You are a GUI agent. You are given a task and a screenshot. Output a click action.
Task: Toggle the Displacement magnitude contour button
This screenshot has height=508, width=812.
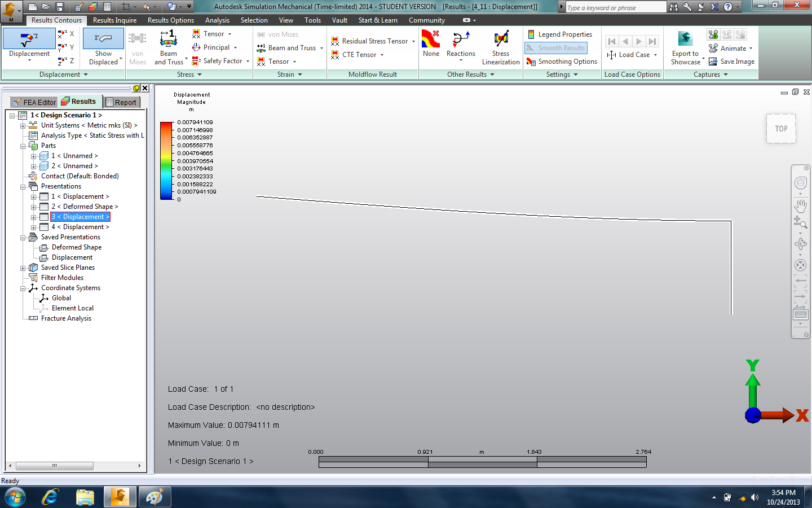pos(29,44)
